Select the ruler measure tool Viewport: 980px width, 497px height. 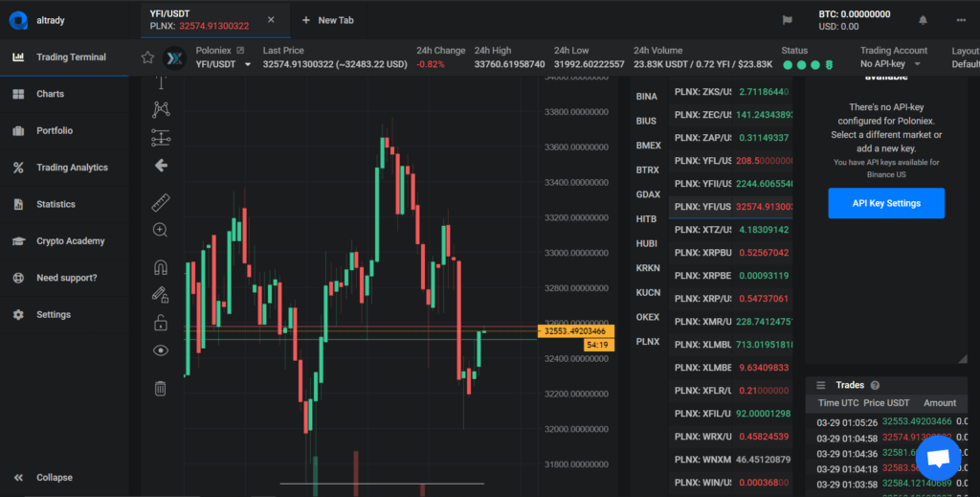[x=161, y=203]
